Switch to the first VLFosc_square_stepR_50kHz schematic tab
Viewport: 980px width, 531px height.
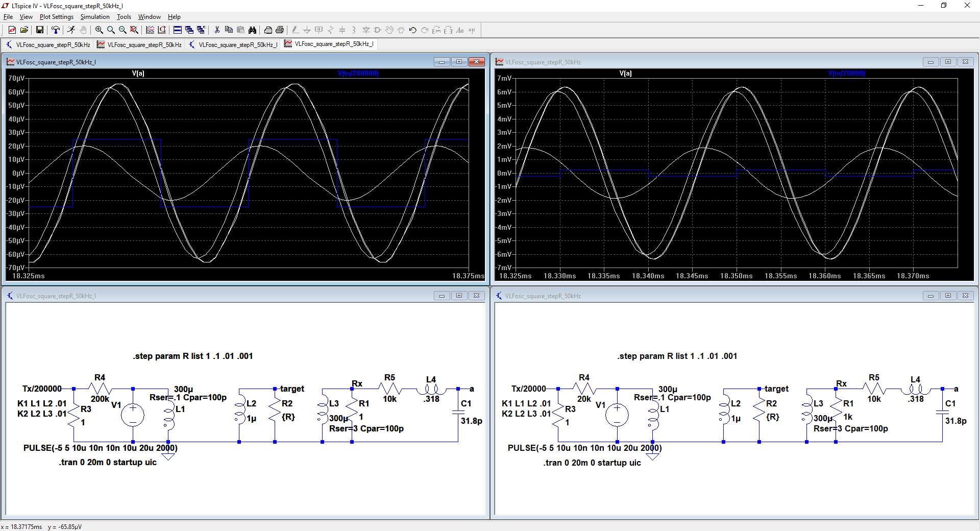[48, 44]
